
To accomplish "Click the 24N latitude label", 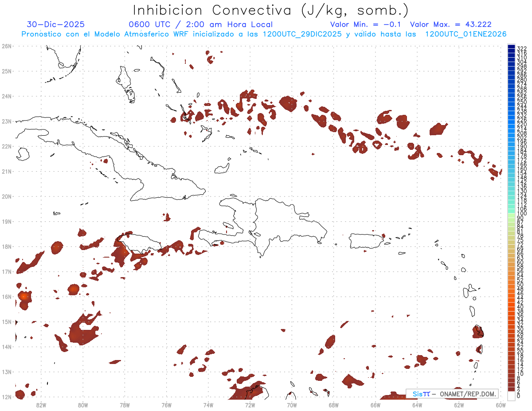I will [x=7, y=96].
